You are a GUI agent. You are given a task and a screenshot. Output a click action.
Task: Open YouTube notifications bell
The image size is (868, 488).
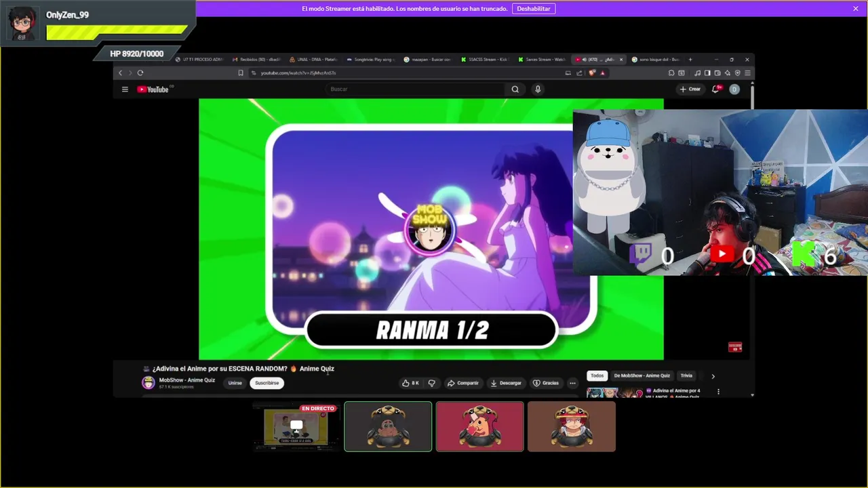pos(715,89)
